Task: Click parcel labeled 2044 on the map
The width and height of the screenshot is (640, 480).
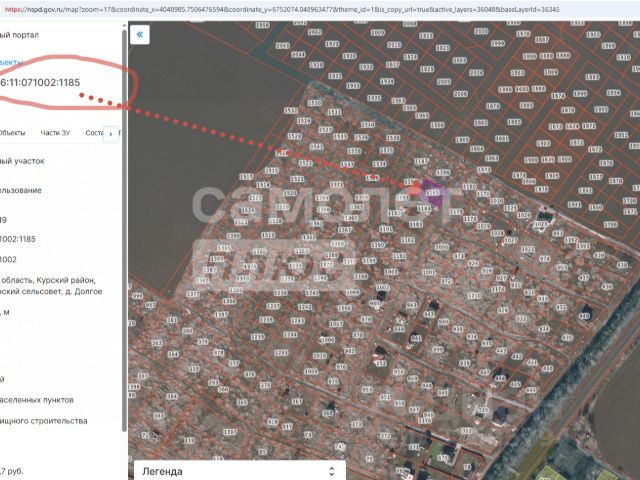Action: tap(298, 54)
